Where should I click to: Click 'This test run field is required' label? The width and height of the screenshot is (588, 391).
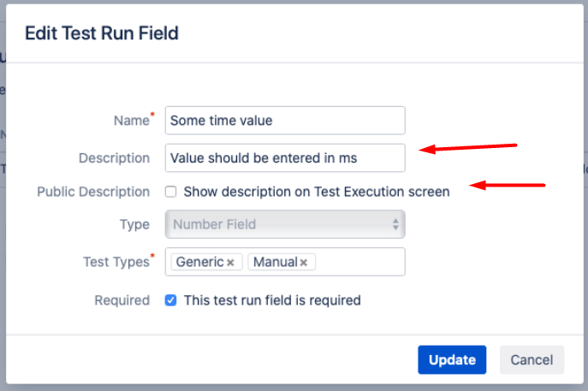tap(272, 300)
